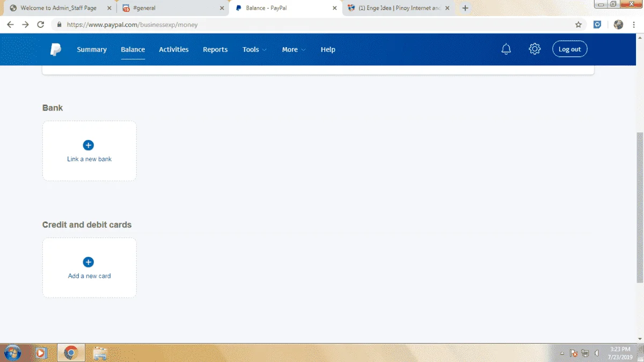Open the Chrome profile avatar icon
Screen dimensions: 644x362
619,25
